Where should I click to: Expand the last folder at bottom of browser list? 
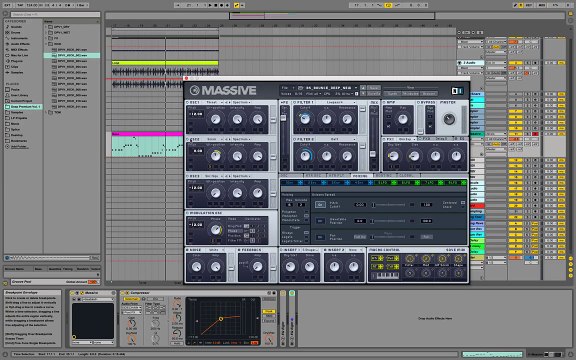pos(46,112)
